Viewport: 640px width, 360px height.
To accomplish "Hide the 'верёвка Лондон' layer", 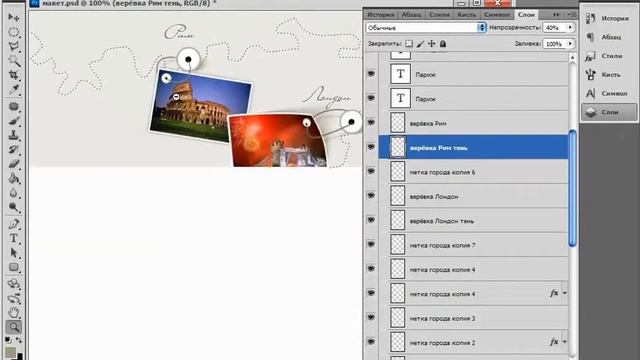I will pyautogui.click(x=371, y=196).
